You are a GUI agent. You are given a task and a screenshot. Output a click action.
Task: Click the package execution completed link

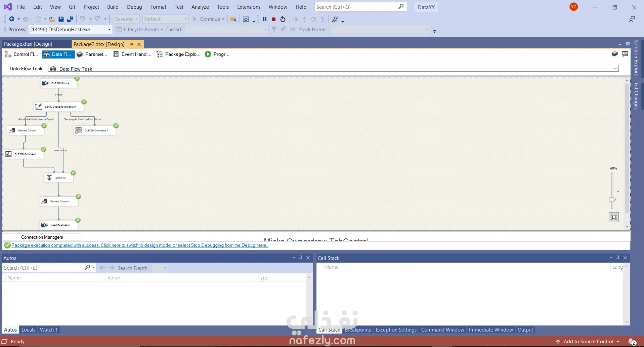tap(140, 245)
